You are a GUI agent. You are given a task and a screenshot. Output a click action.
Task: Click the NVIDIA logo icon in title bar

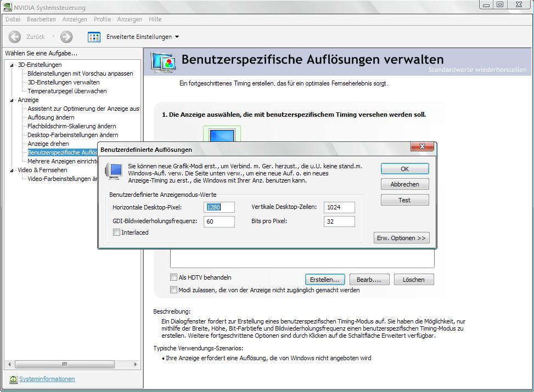[x=8, y=7]
